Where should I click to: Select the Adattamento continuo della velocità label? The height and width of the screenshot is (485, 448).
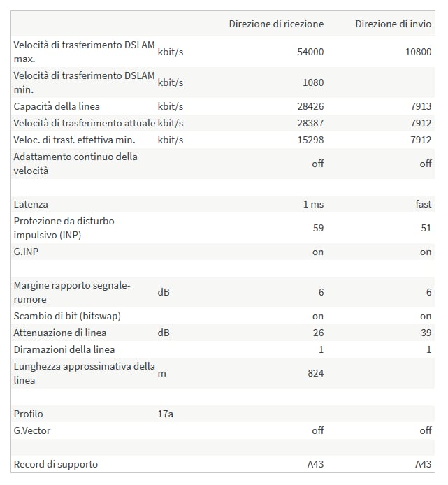coord(75,164)
